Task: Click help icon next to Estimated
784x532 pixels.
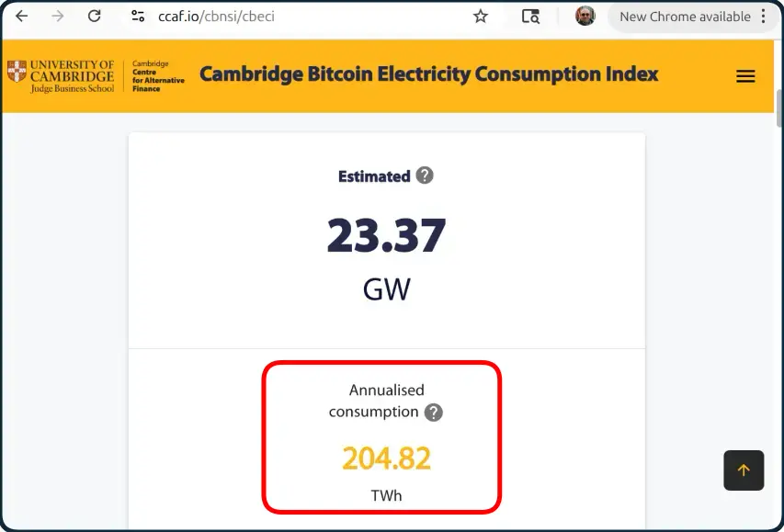Action: coord(425,175)
